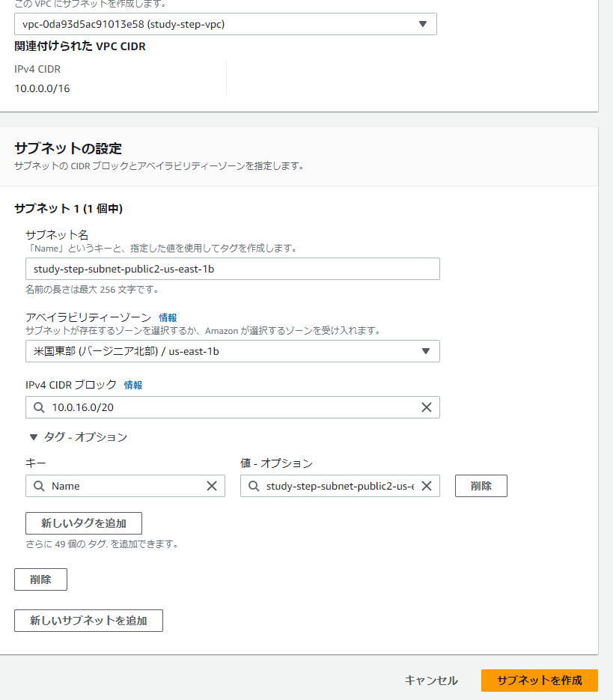Click the search icon in the Name key field
This screenshot has height=700, width=613.
point(39,486)
